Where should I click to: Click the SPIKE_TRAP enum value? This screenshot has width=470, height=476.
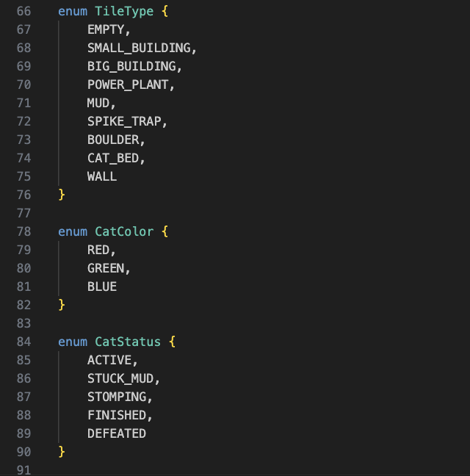point(124,122)
